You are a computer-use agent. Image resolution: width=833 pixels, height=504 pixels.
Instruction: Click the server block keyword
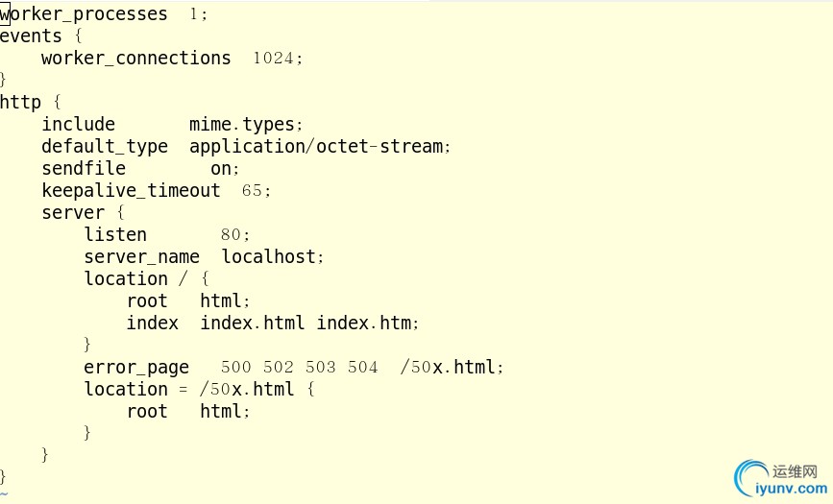click(73, 213)
